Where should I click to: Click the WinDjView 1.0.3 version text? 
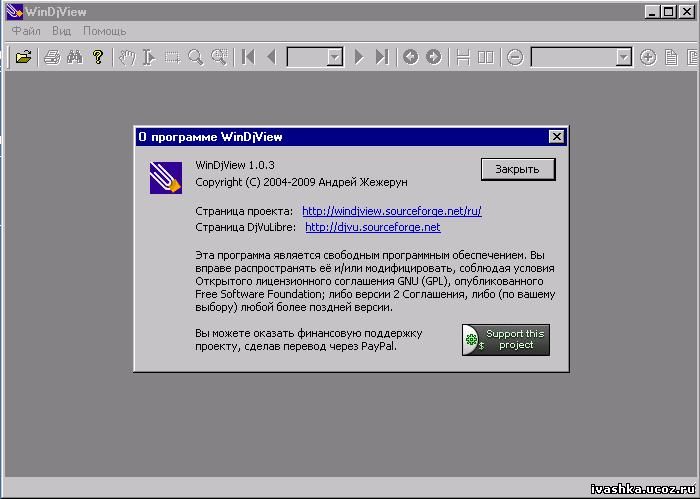235,165
